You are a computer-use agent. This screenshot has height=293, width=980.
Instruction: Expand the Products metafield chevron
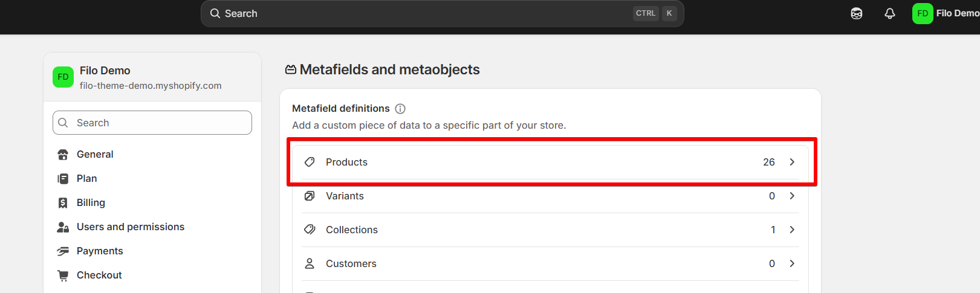(792, 162)
